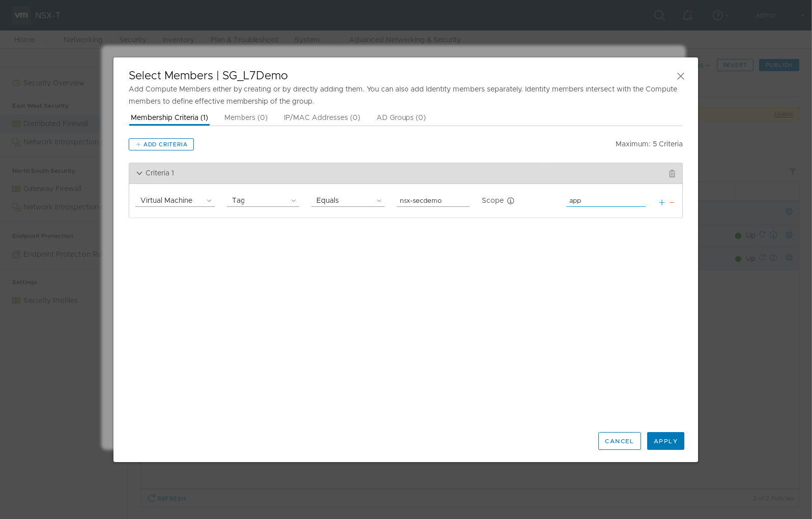Image resolution: width=812 pixels, height=519 pixels.
Task: Open Security top menu
Action: 133,40
